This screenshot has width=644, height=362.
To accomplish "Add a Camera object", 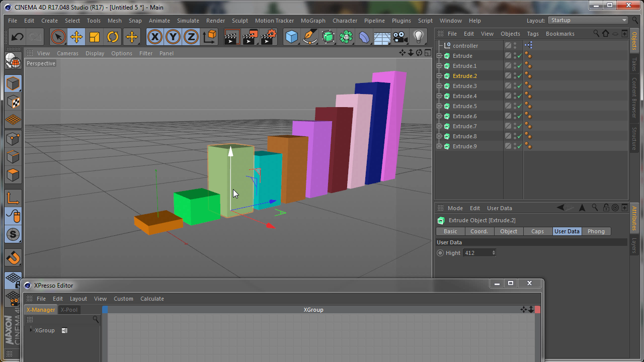I will tap(400, 37).
